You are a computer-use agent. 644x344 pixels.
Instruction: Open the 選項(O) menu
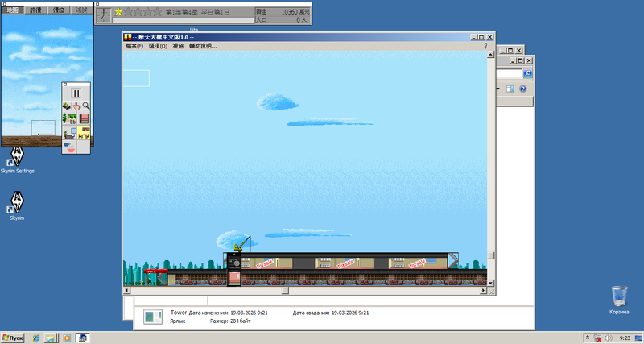click(158, 46)
